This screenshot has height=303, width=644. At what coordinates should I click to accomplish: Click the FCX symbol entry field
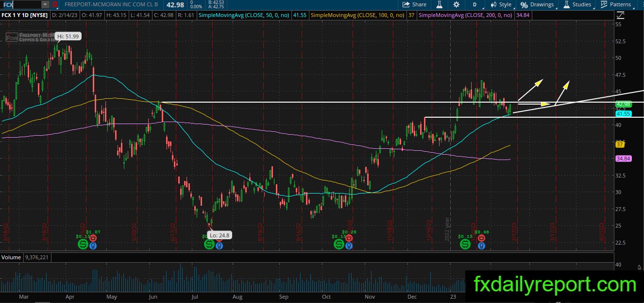coord(21,4)
